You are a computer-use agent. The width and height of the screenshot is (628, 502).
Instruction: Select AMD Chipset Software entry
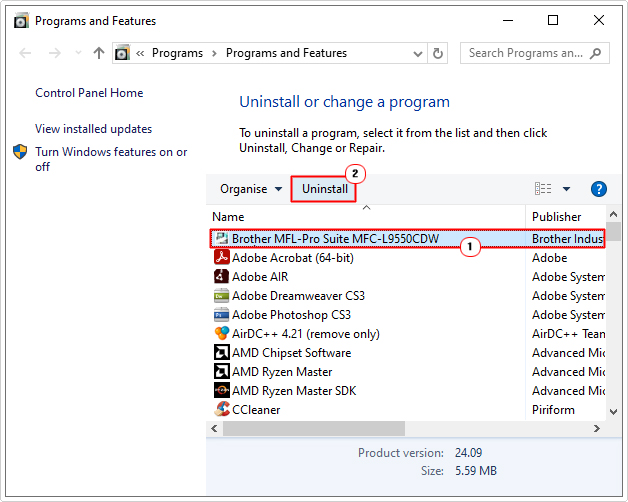click(291, 353)
